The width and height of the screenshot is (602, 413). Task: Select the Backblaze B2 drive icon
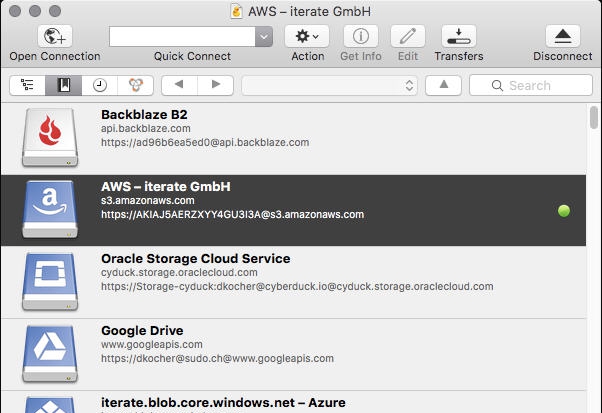coord(50,136)
